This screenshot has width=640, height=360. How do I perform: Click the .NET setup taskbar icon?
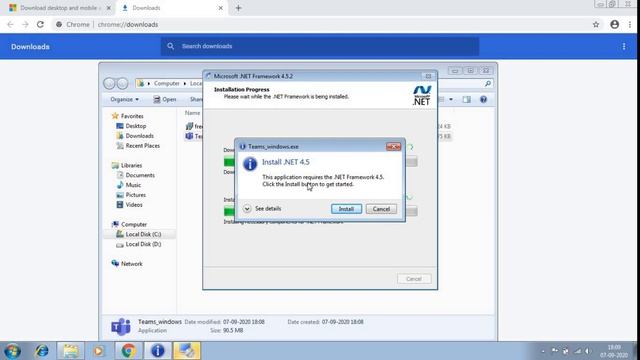(187, 351)
